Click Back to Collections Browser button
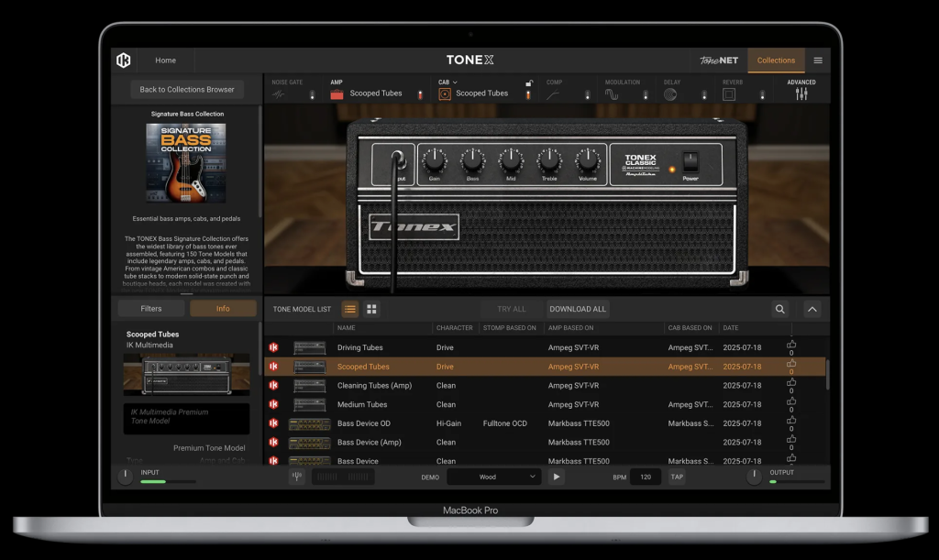This screenshot has width=939, height=560. tap(187, 90)
